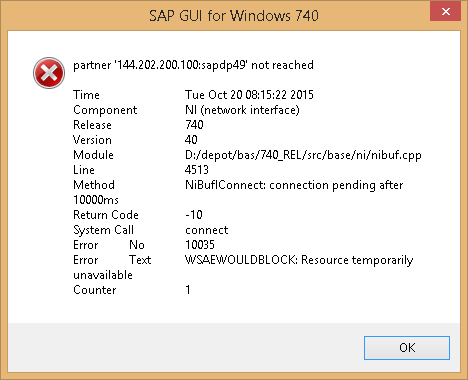Viewport: 468px width, 380px height.
Task: Click the Counter value 1
Action: click(x=188, y=290)
